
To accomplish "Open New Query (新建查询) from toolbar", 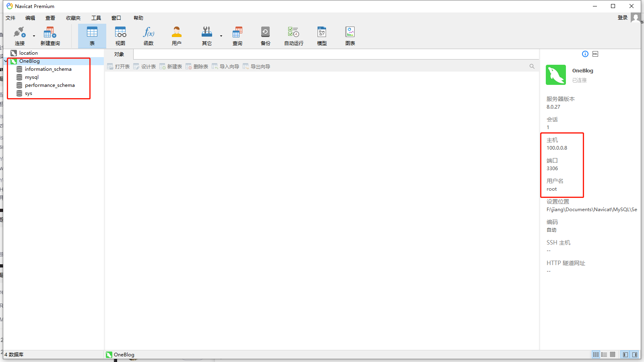I will pyautogui.click(x=50, y=35).
